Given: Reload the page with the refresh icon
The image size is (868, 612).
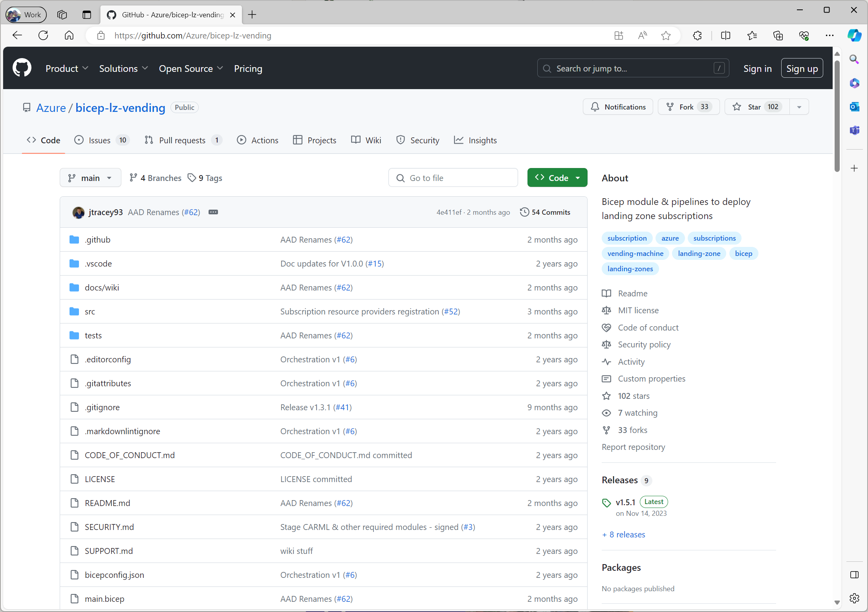Looking at the screenshot, I should tap(43, 35).
